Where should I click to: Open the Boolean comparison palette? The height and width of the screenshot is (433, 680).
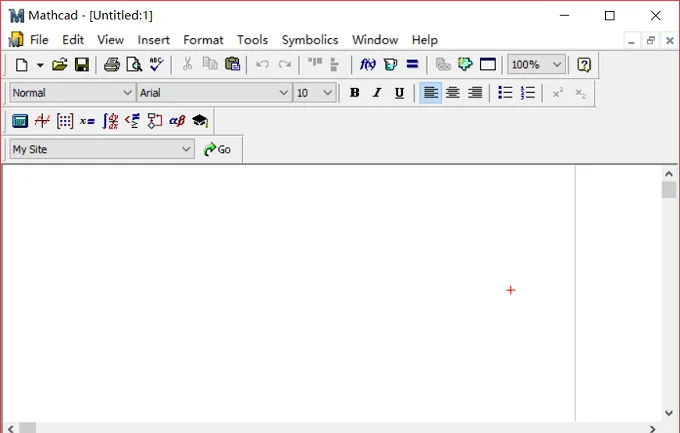(132, 121)
